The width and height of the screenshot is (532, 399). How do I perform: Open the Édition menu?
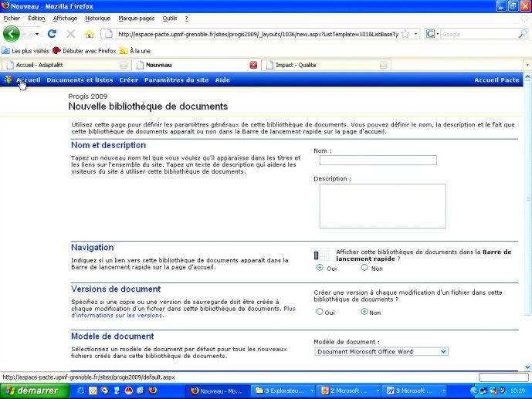click(36, 19)
